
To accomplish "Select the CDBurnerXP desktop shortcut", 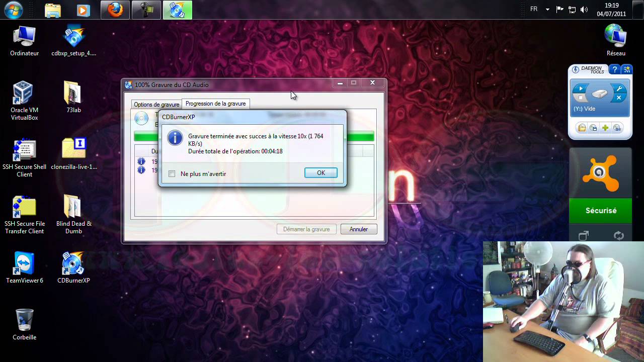I will click(73, 267).
